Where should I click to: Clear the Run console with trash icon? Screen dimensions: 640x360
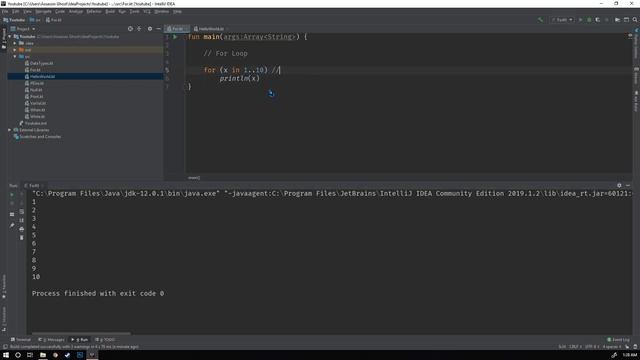22,238
